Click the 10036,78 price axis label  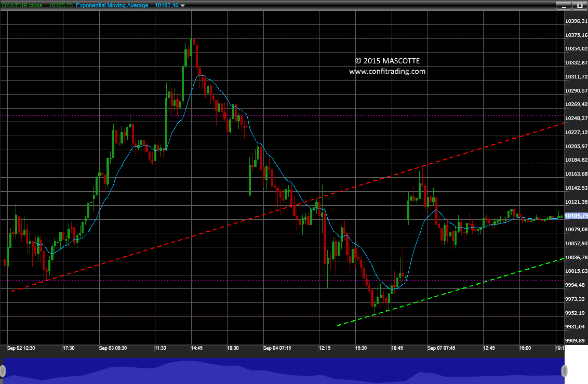point(576,257)
